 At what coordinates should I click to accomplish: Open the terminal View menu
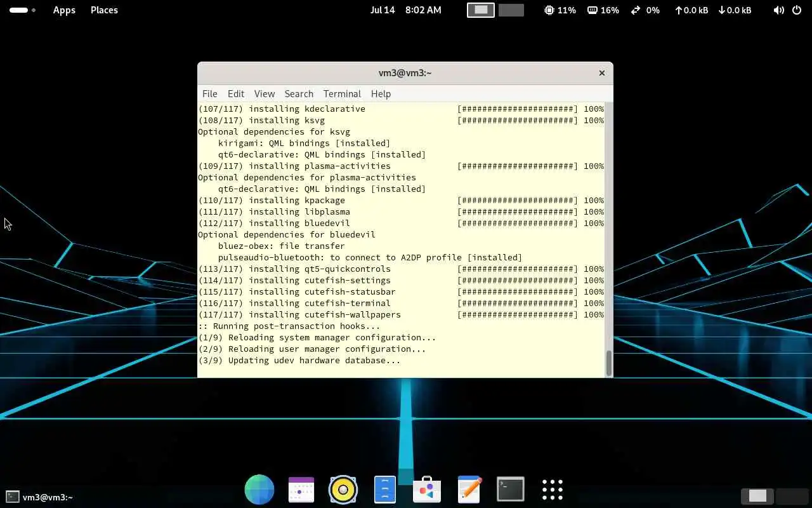265,93
